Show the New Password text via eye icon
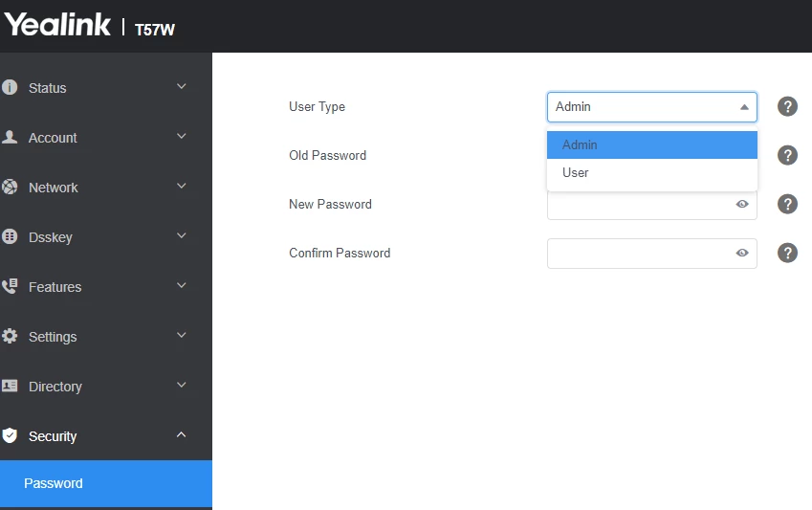The height and width of the screenshot is (510, 812). coord(742,204)
